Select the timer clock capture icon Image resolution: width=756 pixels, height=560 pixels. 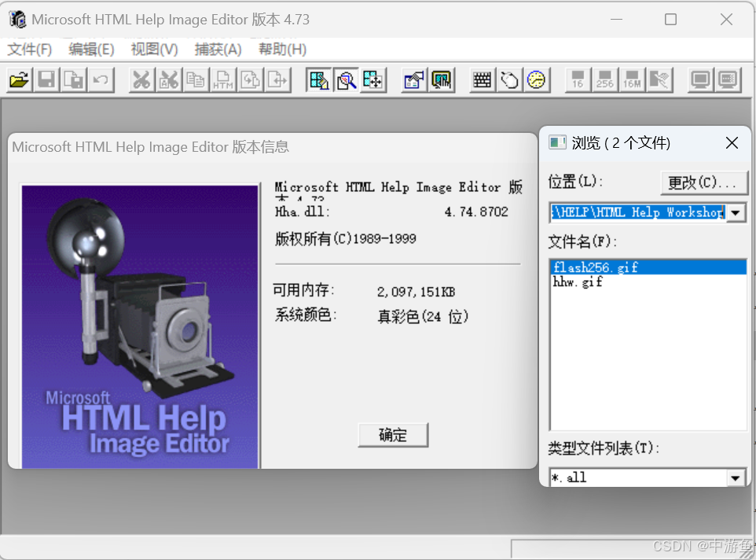[x=536, y=79]
